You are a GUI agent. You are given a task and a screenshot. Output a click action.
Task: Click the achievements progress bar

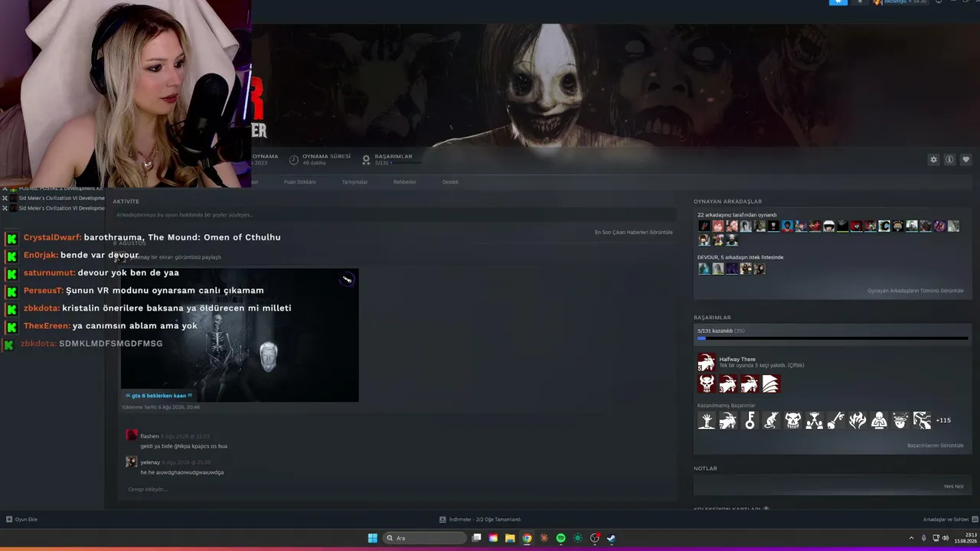(832, 338)
